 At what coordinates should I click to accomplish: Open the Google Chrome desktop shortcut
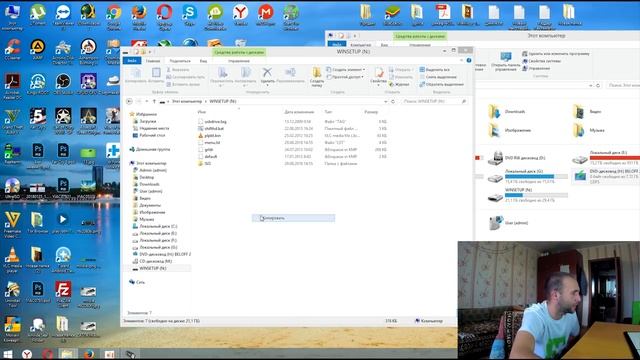click(113, 18)
